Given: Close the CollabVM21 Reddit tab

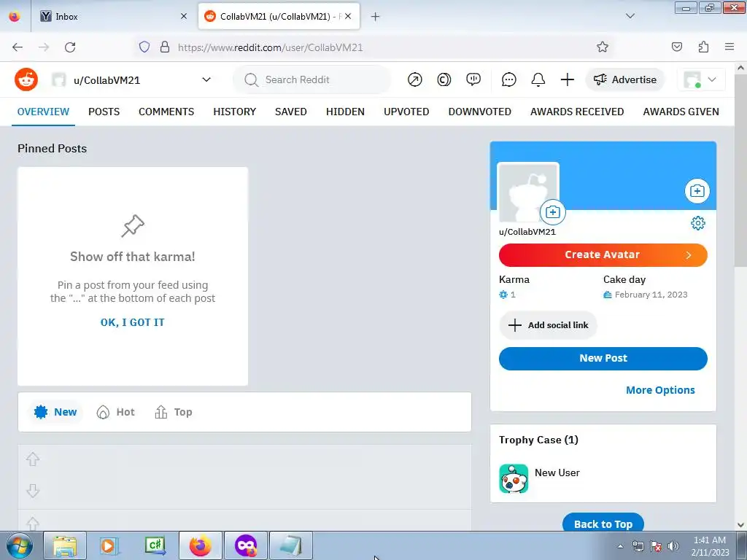Looking at the screenshot, I should 348,16.
